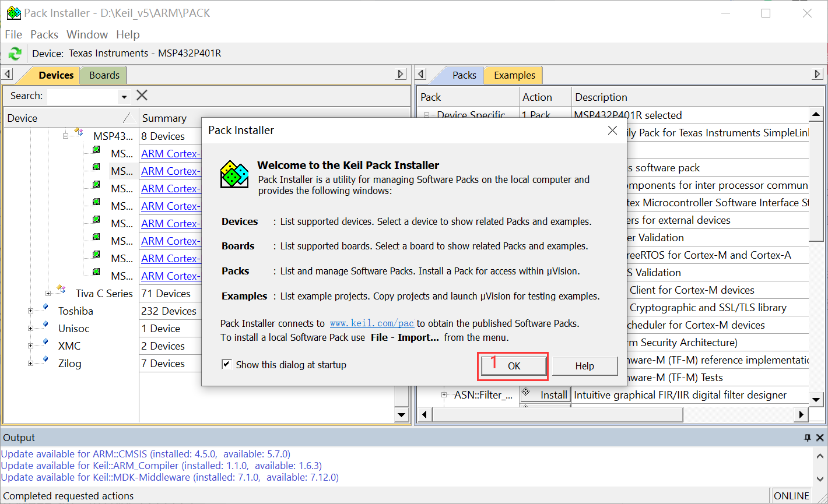The height and width of the screenshot is (504, 828).
Task: Click the left arrow beside Devices tab
Action: [8, 75]
